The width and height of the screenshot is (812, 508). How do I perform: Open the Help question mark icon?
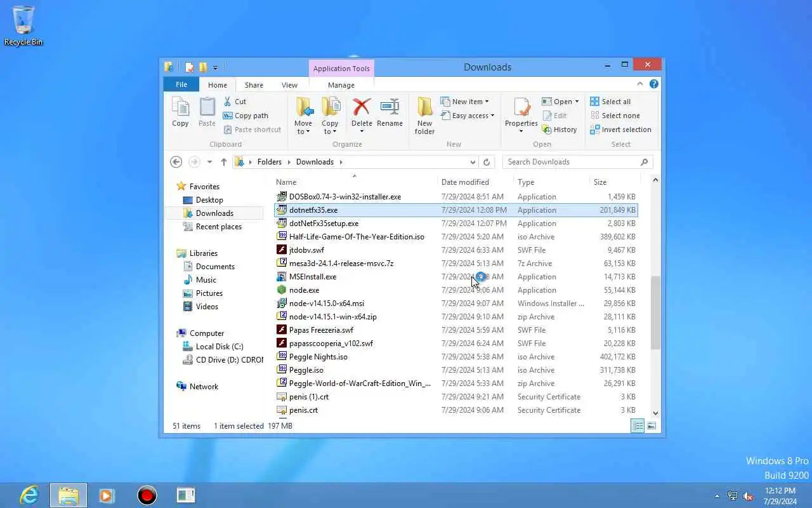tap(654, 84)
